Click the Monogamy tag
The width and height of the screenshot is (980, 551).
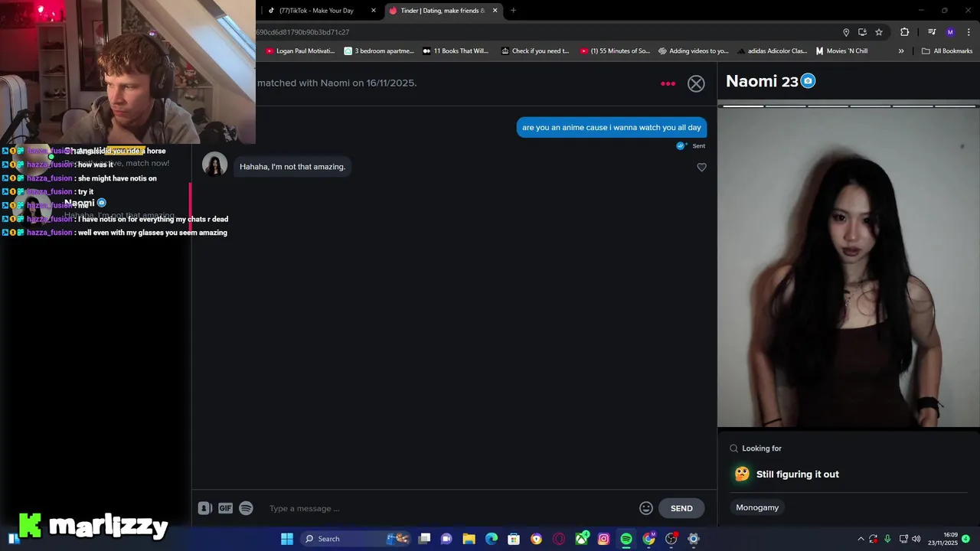[x=757, y=507]
